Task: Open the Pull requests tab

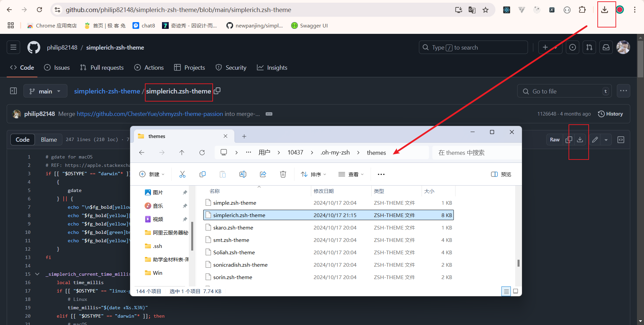Action: point(102,68)
